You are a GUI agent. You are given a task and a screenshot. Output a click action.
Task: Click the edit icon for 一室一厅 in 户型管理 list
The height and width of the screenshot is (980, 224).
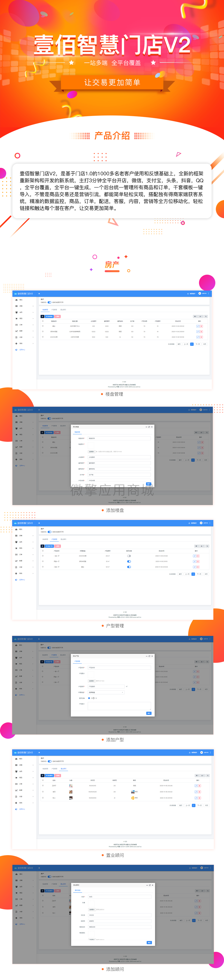coord(194,556)
